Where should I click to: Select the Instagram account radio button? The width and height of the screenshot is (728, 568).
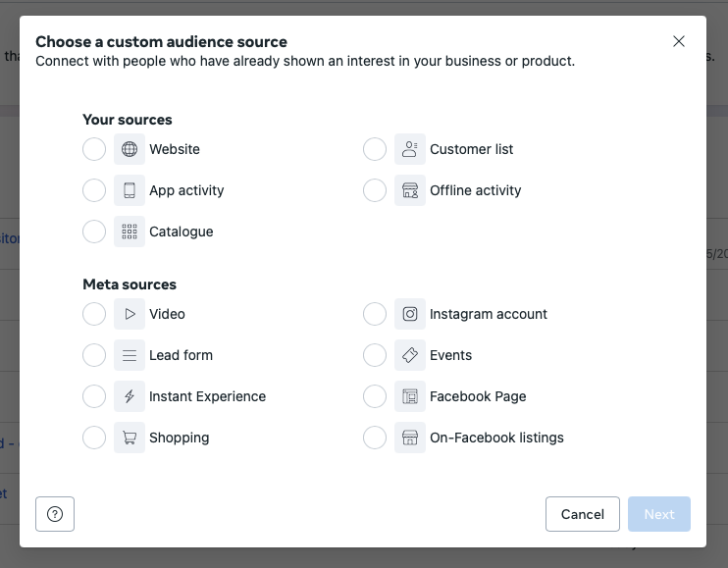click(375, 314)
